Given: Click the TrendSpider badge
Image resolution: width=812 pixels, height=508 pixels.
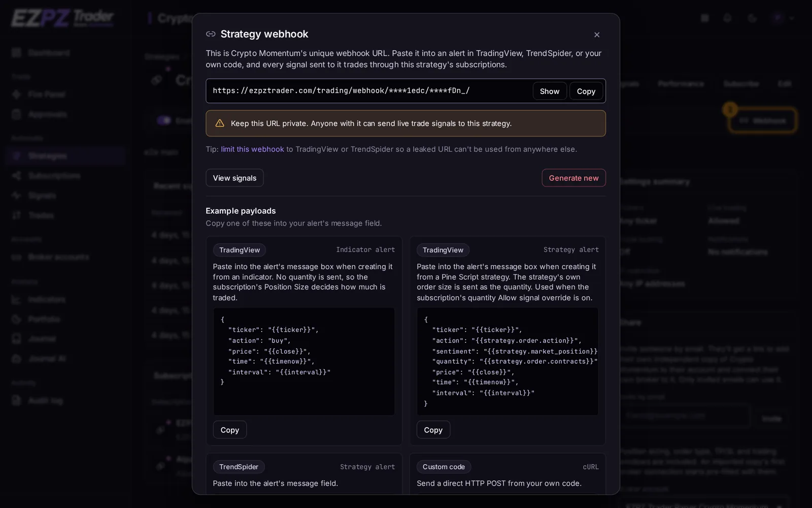Looking at the screenshot, I should 239,467.
